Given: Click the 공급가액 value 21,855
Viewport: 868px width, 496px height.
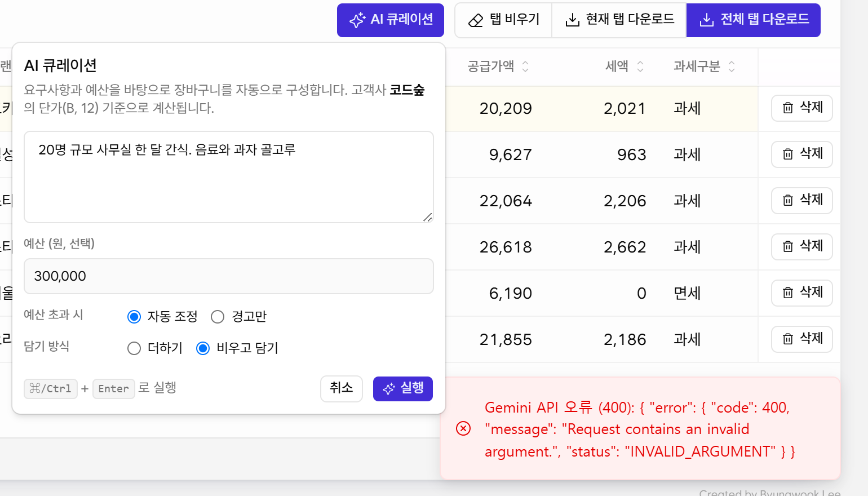Looking at the screenshot, I should 506,339.
